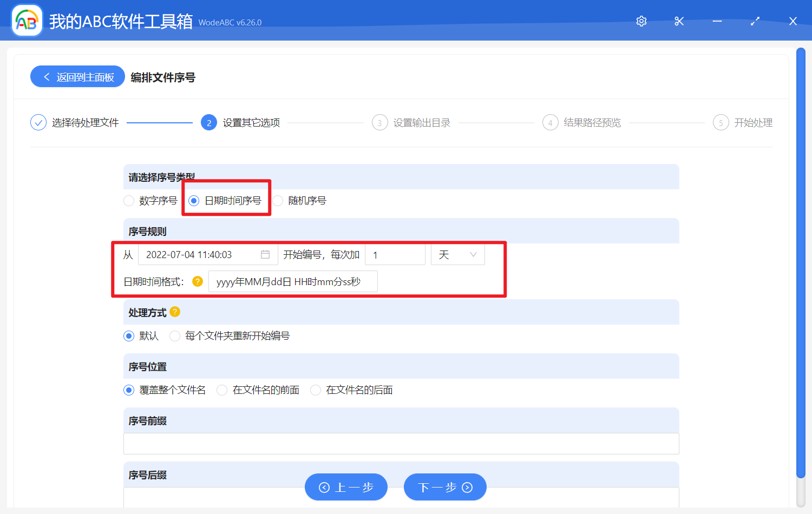Click the fullscreen expand arrow in title bar
The width and height of the screenshot is (812, 514).
755,21
